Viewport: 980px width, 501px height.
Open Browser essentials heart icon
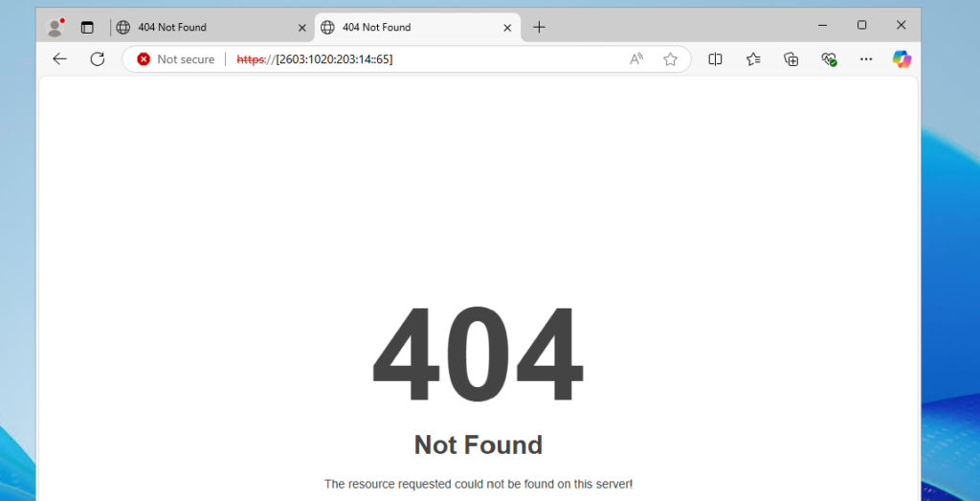[x=829, y=58]
